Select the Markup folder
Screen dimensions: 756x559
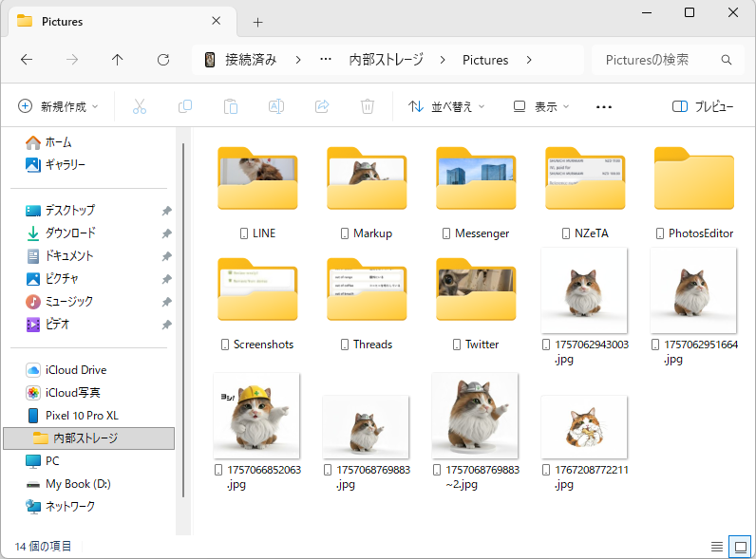pos(367,193)
